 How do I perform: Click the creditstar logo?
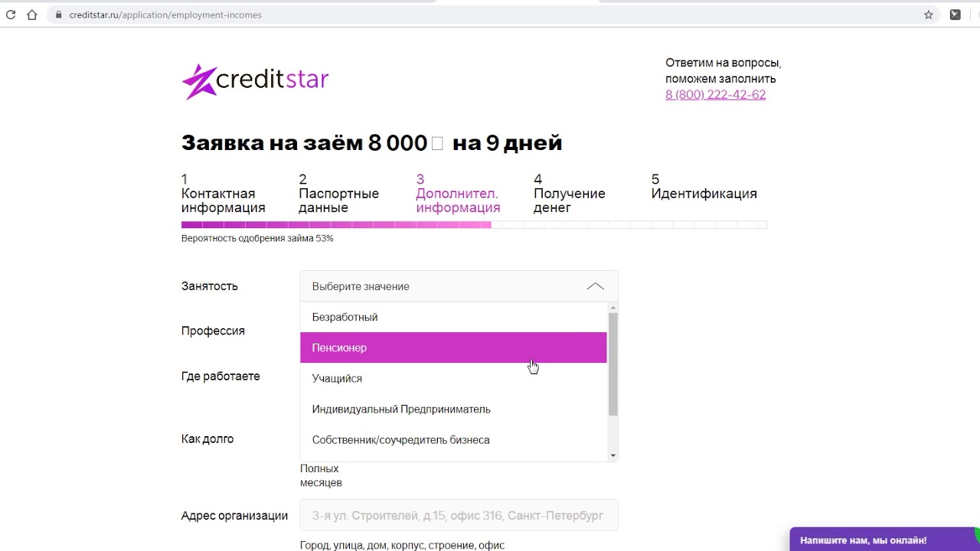[x=255, y=81]
